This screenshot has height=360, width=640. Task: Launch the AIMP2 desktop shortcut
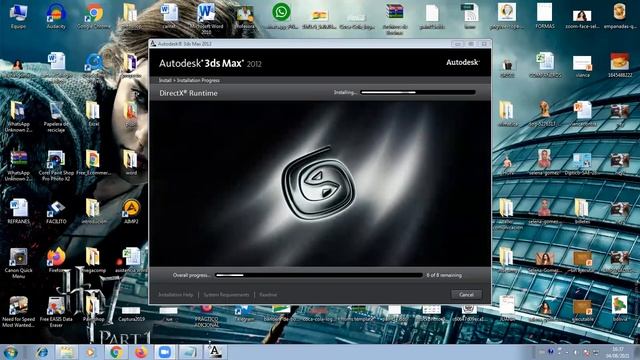[x=131, y=211]
